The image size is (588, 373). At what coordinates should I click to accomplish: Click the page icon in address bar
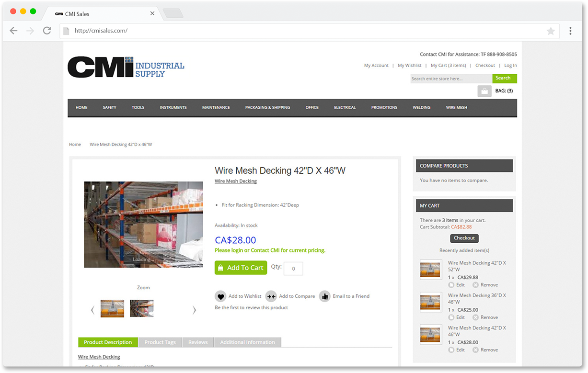(x=67, y=31)
